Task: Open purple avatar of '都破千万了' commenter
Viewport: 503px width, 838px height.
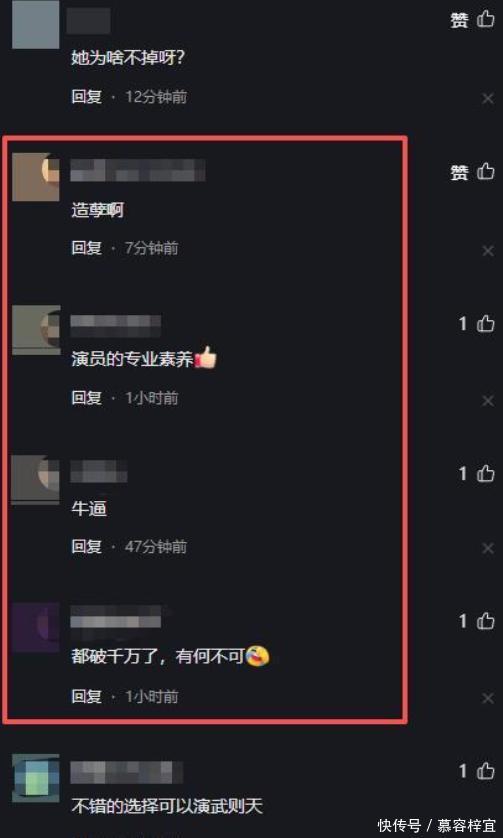Action: 36,627
